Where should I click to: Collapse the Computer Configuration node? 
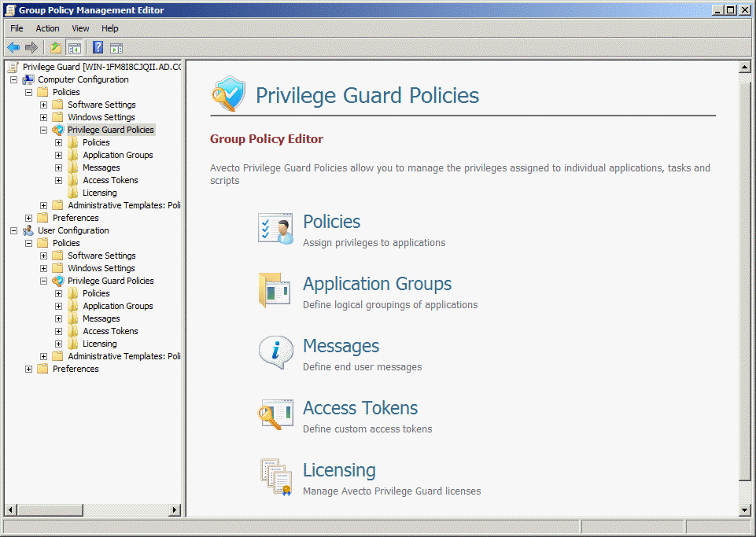pos(14,79)
